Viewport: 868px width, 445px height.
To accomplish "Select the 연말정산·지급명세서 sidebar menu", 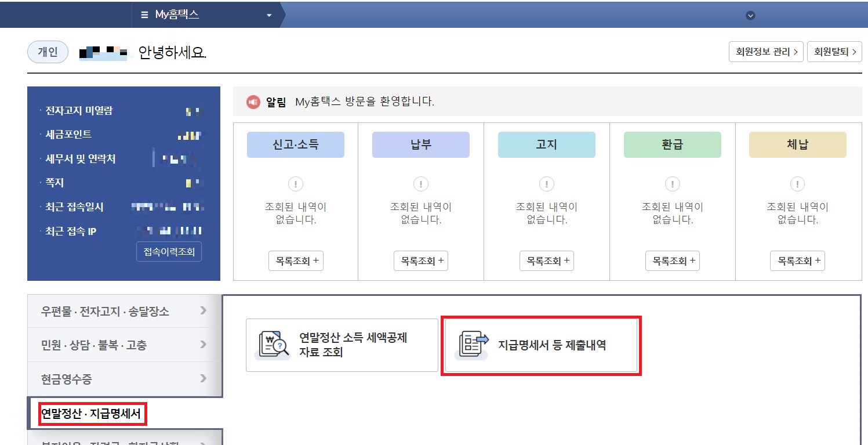I will 92,414.
